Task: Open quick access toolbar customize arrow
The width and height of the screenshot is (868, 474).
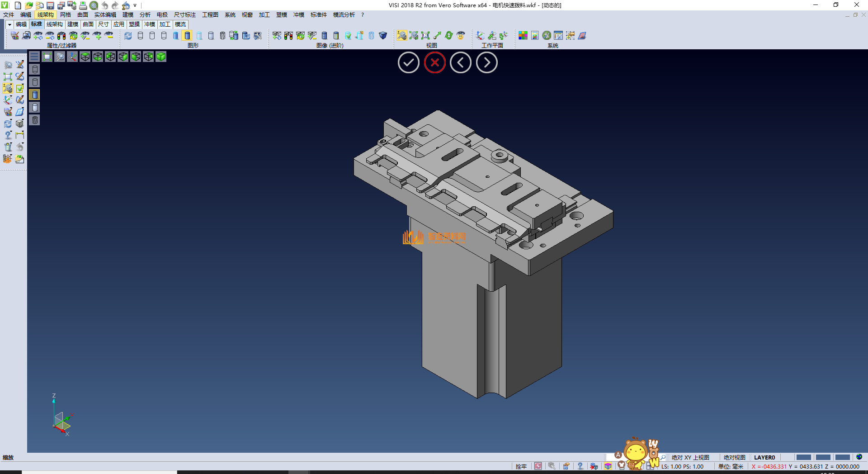Action: (135, 6)
